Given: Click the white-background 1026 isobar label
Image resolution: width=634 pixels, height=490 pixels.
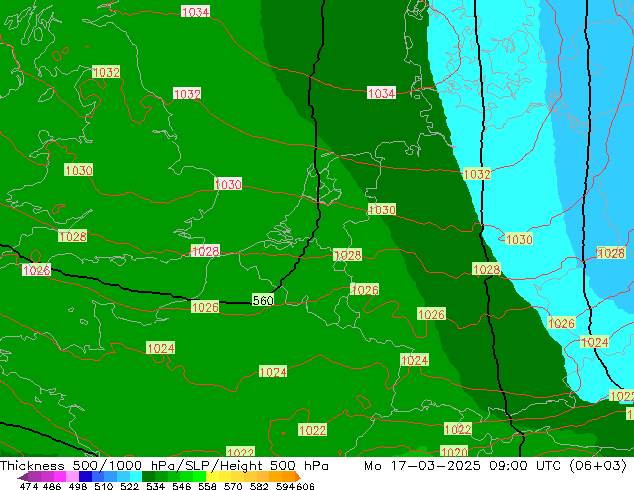Looking at the screenshot, I should [36, 270].
